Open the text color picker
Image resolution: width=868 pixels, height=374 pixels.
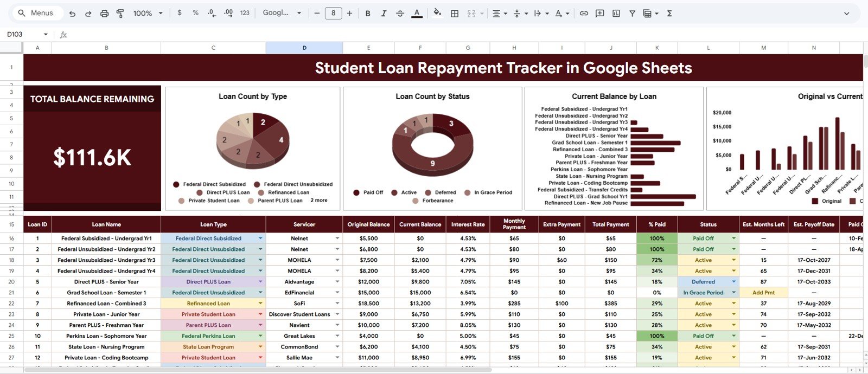417,13
